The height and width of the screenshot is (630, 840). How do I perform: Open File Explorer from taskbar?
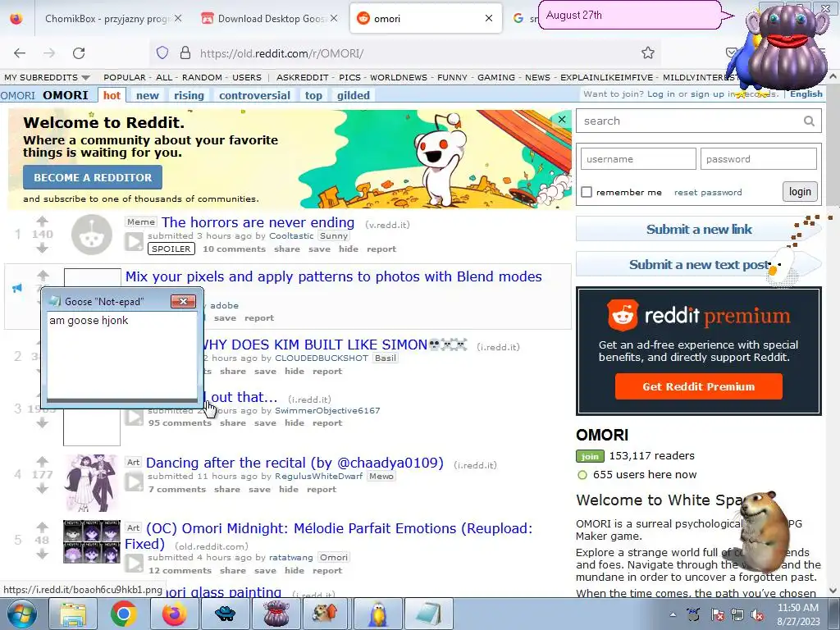pyautogui.click(x=73, y=614)
